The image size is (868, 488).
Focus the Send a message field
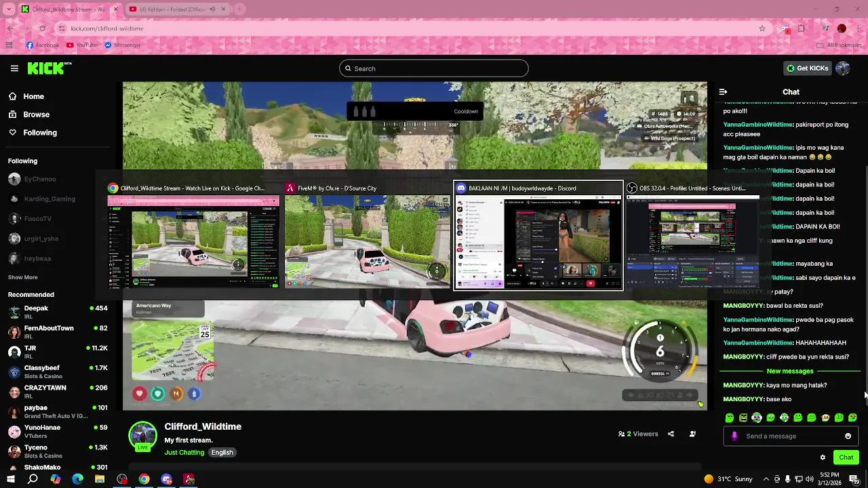click(791, 436)
